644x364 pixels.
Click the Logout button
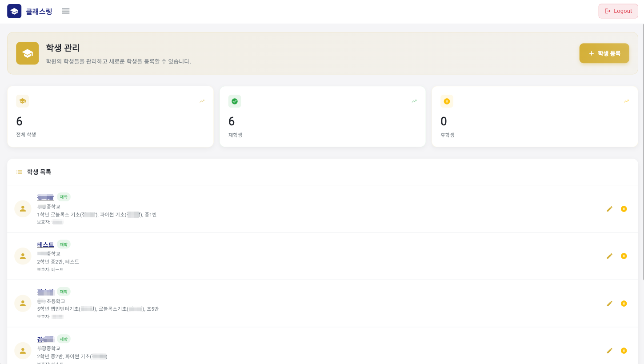[x=618, y=11]
